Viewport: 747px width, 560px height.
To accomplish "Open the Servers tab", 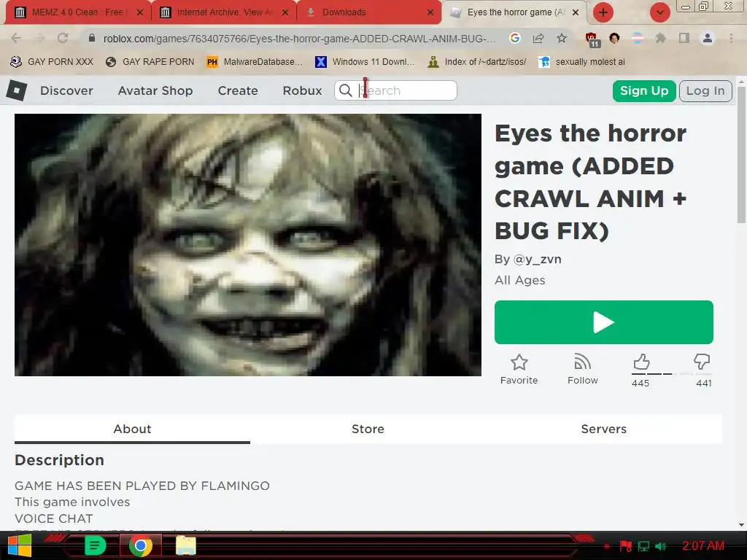I will [603, 429].
